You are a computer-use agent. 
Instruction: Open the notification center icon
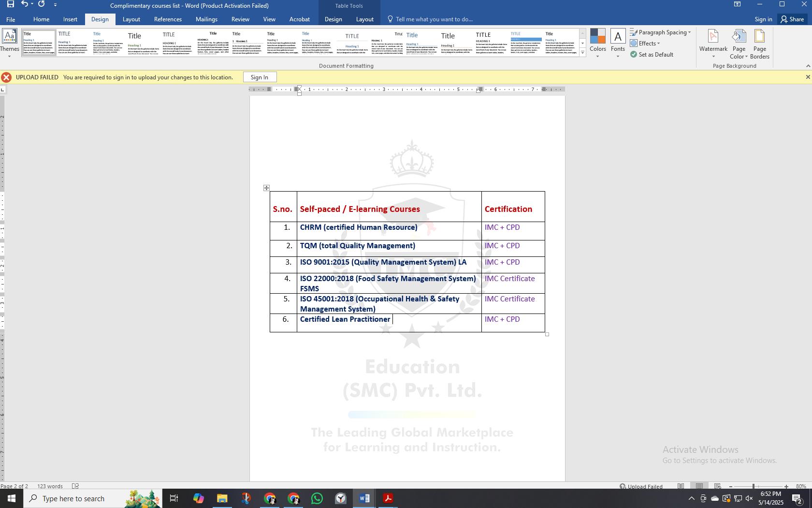pyautogui.click(x=797, y=498)
